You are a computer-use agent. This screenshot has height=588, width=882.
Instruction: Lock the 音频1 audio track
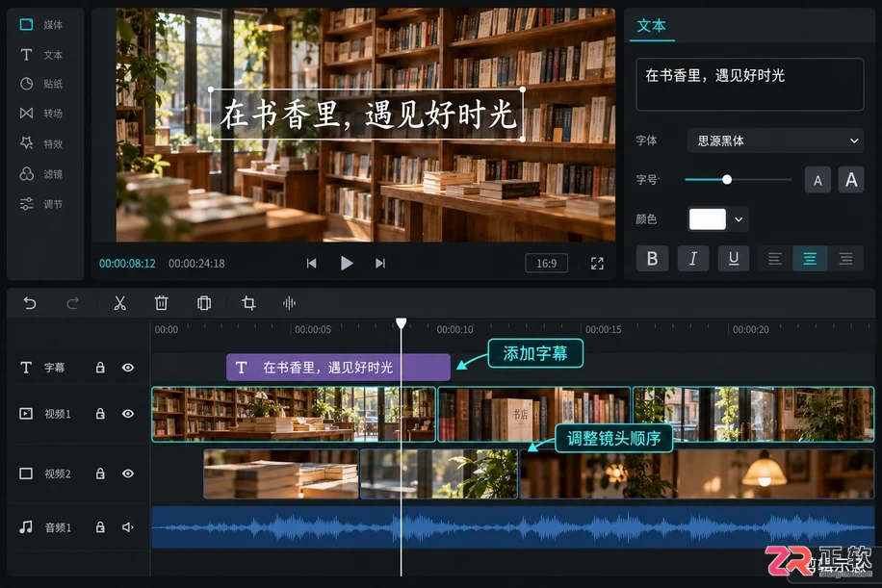(100, 527)
